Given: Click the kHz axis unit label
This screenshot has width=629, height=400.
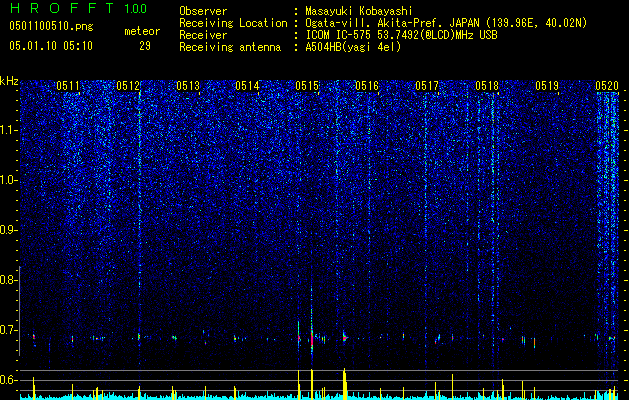Looking at the screenshot, I should click(9, 81).
